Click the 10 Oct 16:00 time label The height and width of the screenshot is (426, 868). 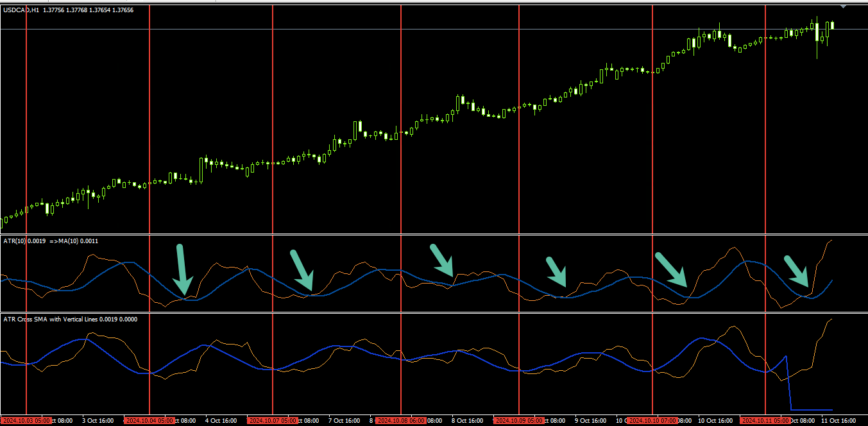click(x=714, y=421)
